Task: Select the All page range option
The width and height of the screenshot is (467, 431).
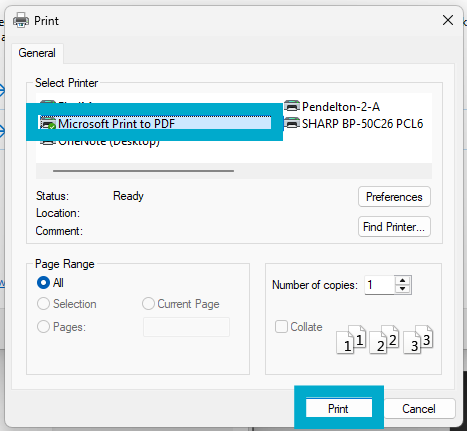Action: coord(43,283)
